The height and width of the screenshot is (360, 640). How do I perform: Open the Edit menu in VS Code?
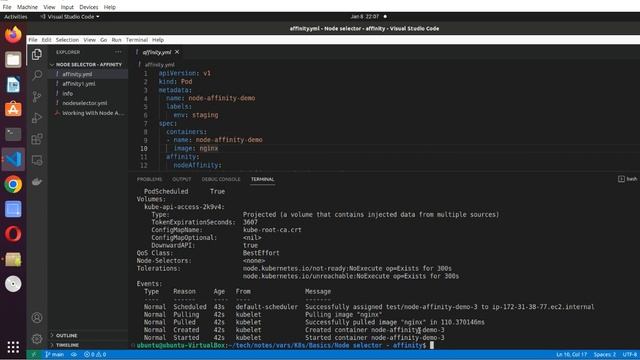click(x=47, y=40)
